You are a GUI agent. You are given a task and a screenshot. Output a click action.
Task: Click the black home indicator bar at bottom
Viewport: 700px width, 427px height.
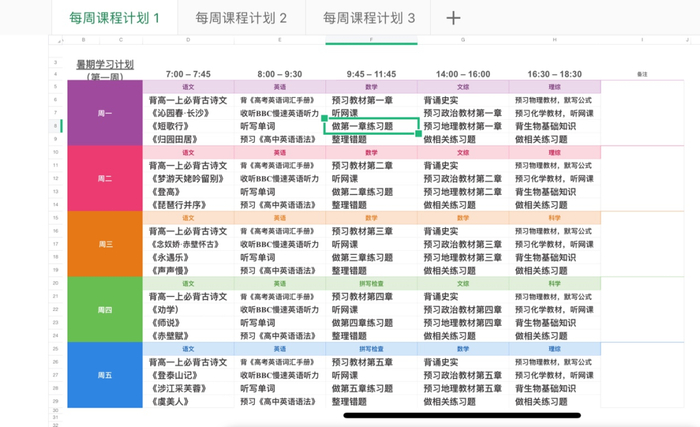pos(462,415)
